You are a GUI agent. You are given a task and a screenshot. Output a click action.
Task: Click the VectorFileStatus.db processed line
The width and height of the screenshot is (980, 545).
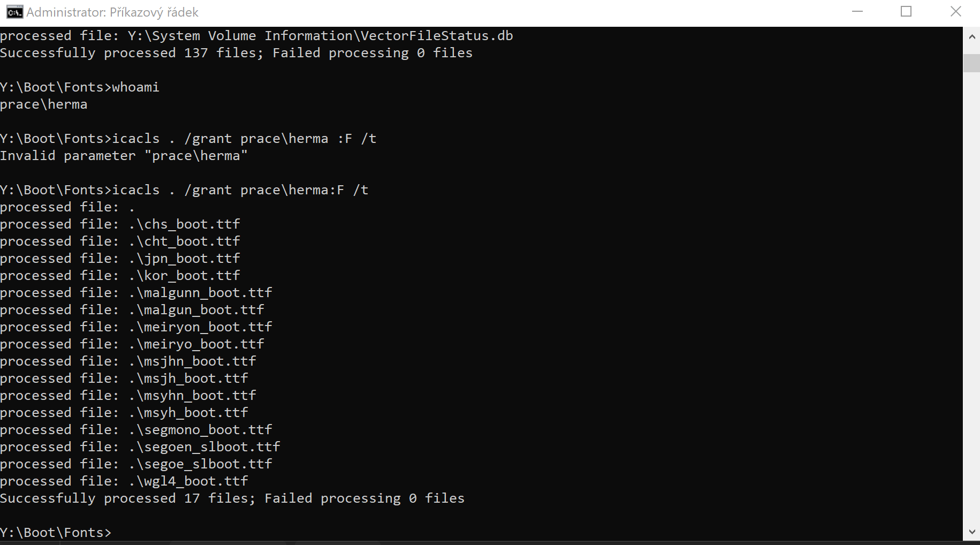click(x=256, y=36)
